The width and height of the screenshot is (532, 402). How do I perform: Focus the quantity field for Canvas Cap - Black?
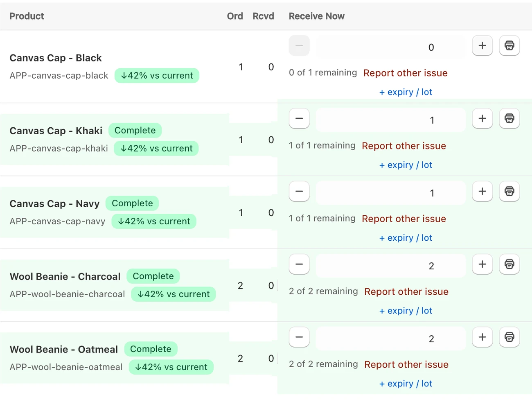(x=391, y=47)
